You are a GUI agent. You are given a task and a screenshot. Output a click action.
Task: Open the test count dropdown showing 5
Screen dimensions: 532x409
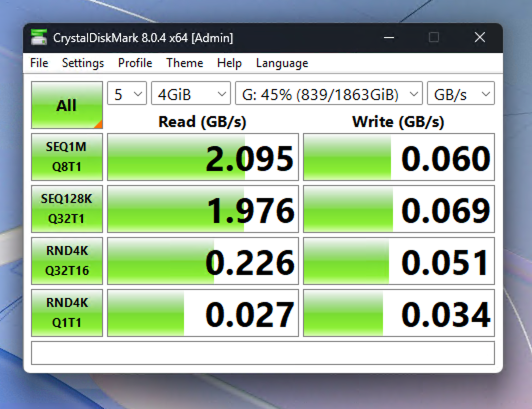pyautogui.click(x=127, y=93)
